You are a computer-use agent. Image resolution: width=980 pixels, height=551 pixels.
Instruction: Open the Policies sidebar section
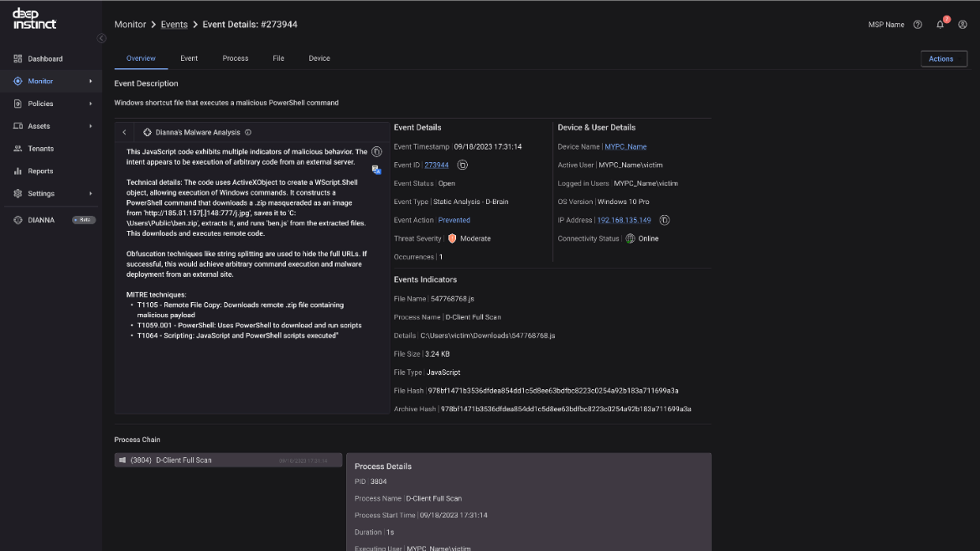[x=51, y=104]
